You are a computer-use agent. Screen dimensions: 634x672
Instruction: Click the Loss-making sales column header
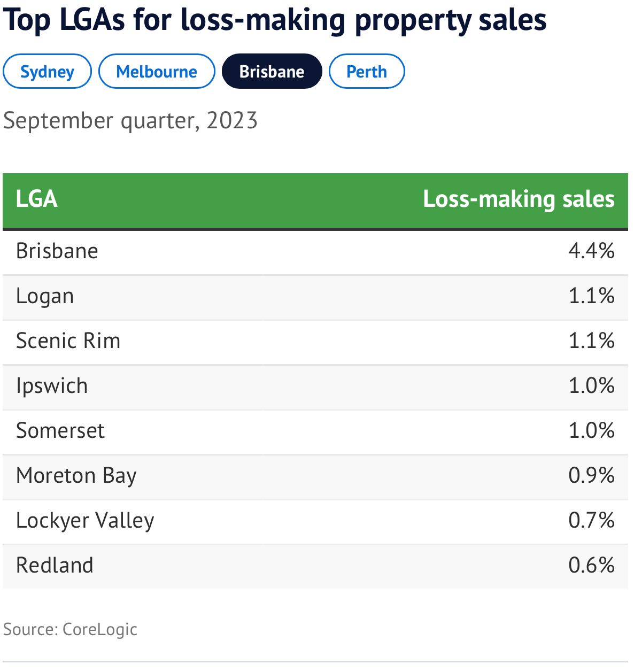coord(519,199)
